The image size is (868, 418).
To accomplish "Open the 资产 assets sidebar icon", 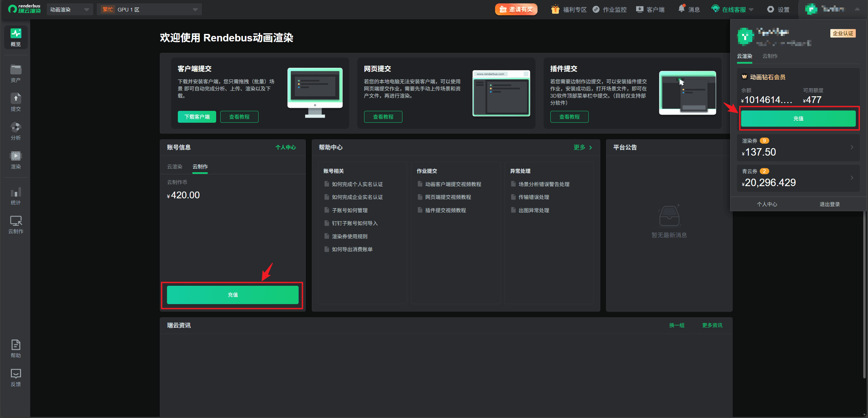I will click(16, 70).
